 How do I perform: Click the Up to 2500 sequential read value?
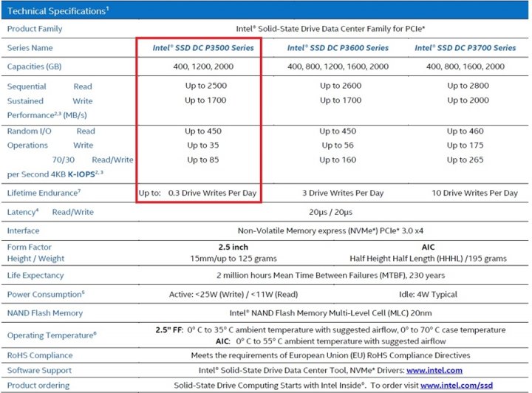[206, 86]
